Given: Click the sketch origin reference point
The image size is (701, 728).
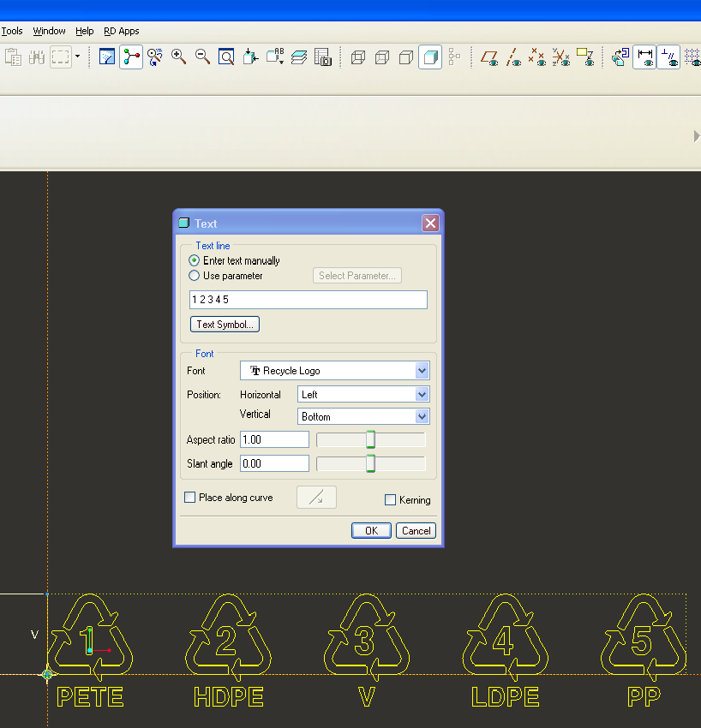Looking at the screenshot, I should click(x=47, y=674).
